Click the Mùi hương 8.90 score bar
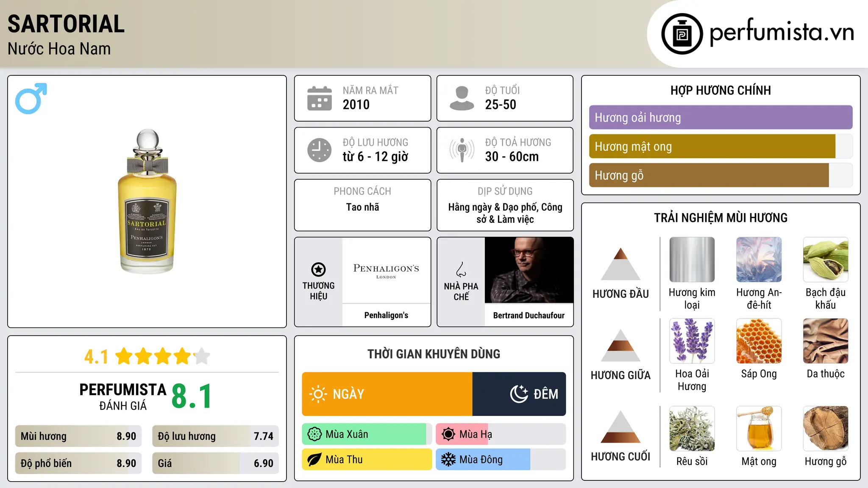 [x=78, y=436]
